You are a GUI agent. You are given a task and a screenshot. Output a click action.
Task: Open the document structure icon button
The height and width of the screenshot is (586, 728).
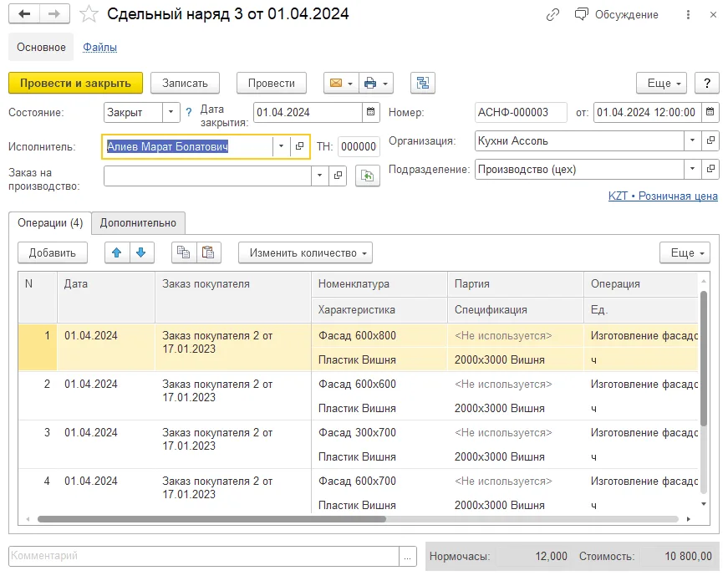click(x=422, y=83)
